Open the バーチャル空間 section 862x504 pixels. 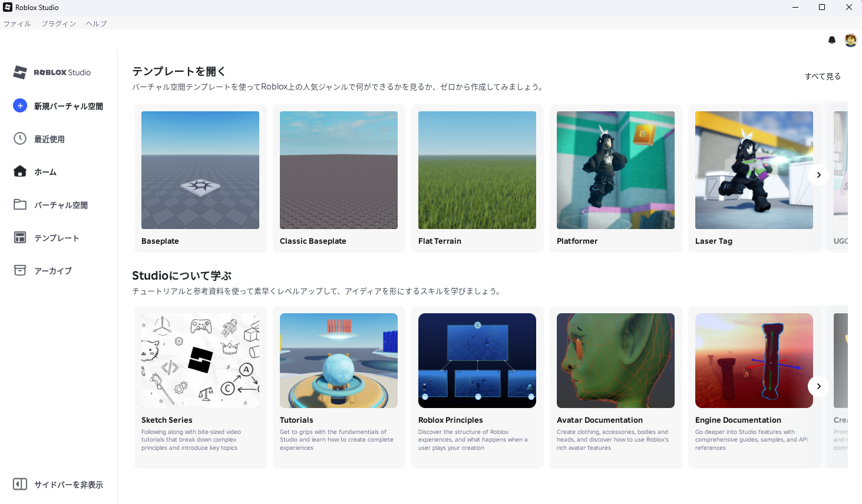coord(61,205)
